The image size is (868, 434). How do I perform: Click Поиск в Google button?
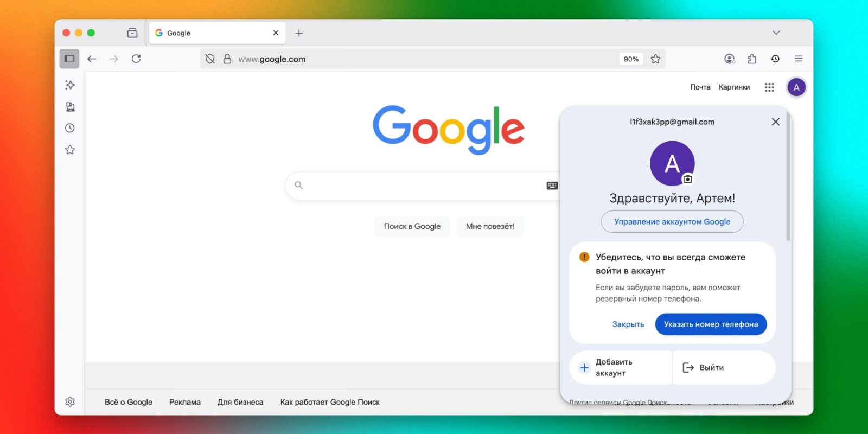[x=412, y=226]
